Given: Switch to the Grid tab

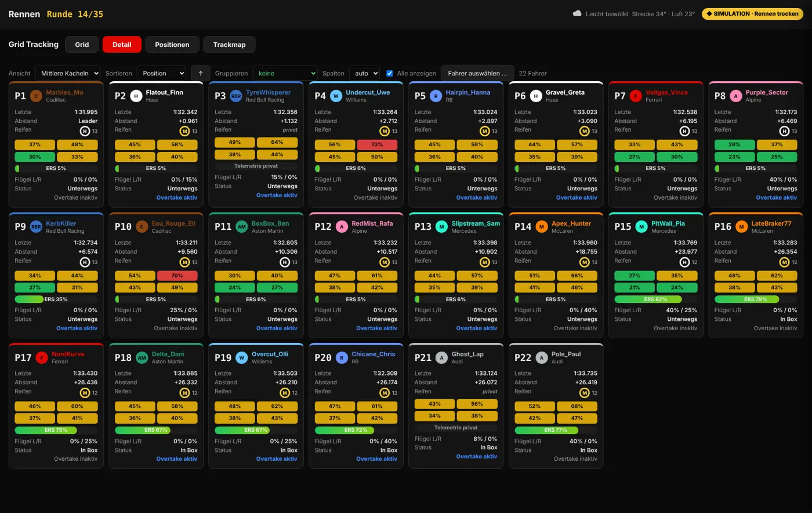Looking at the screenshot, I should tap(82, 45).
